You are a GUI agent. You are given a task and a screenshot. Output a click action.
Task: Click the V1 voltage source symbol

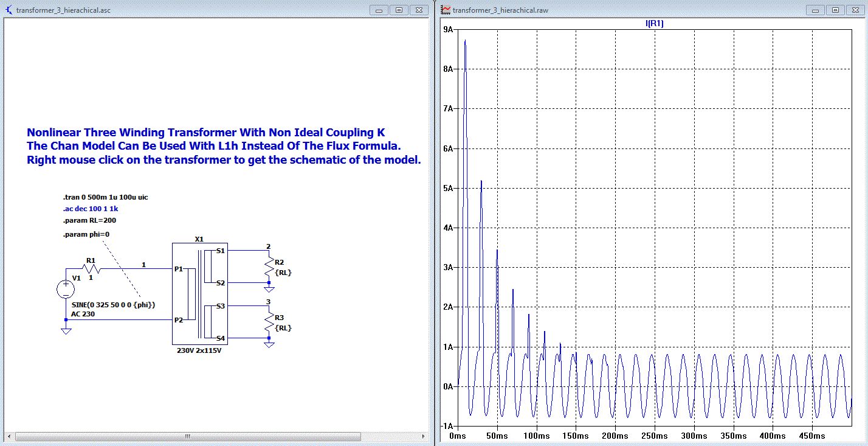point(66,290)
